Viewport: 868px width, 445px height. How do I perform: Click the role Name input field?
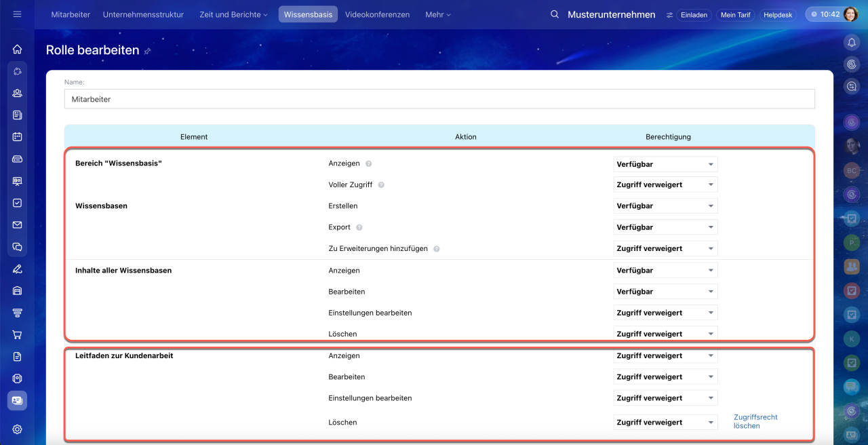coord(439,99)
